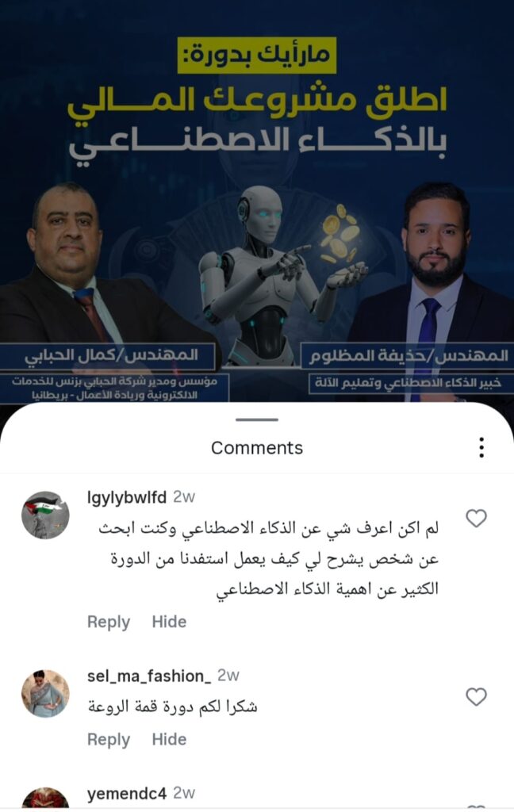Like the comment by sel_ma_fashion_

click(x=476, y=696)
